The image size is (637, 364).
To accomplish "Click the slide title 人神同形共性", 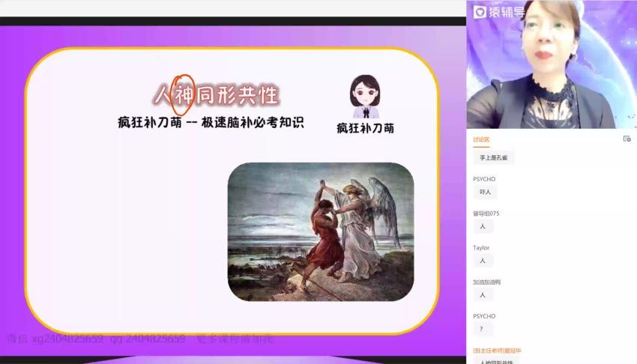I will pyautogui.click(x=216, y=95).
